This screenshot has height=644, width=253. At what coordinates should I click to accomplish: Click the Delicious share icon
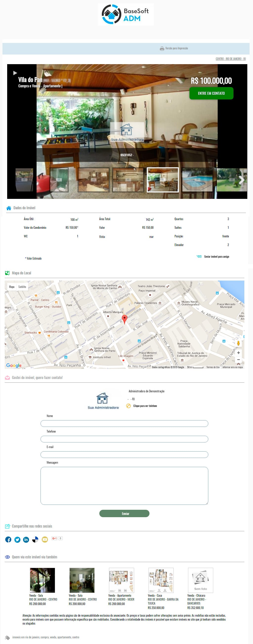(x=35, y=539)
